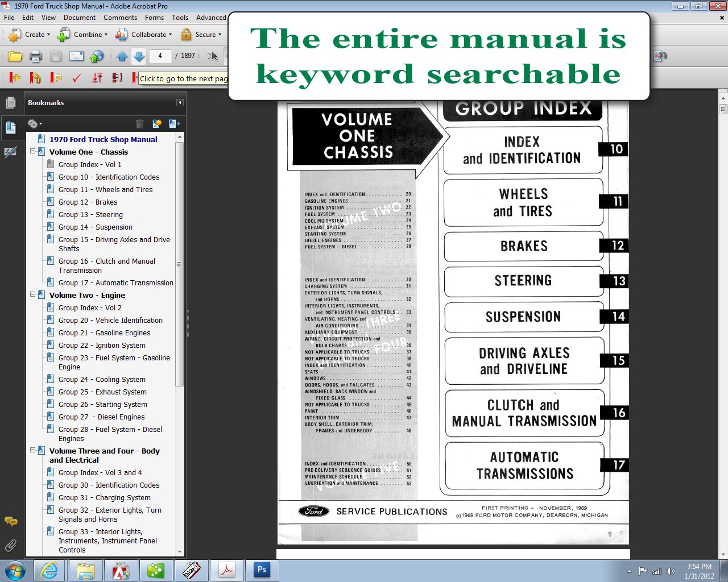Open the Comments panel via speech bubble icon
The image size is (728, 582).
point(10,521)
